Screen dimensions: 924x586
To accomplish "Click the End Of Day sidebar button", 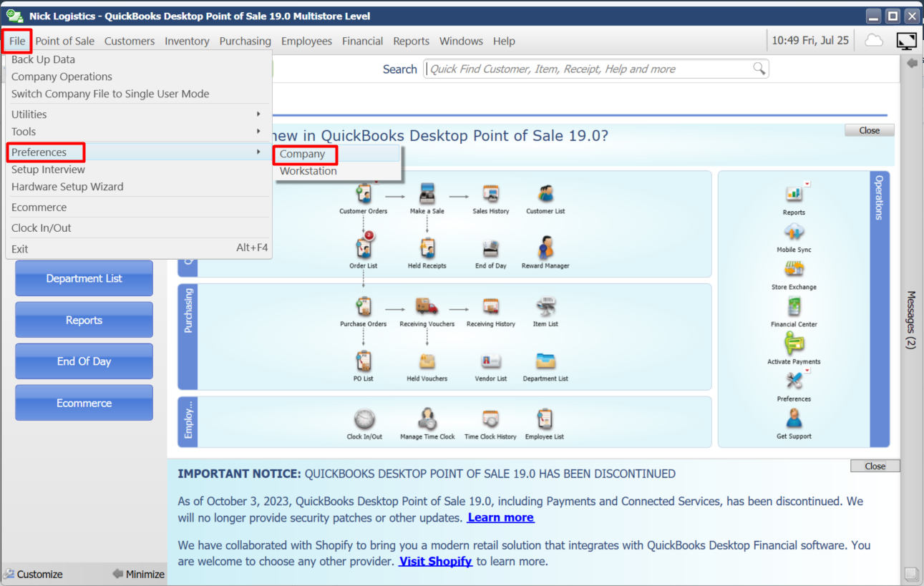I will coord(84,361).
